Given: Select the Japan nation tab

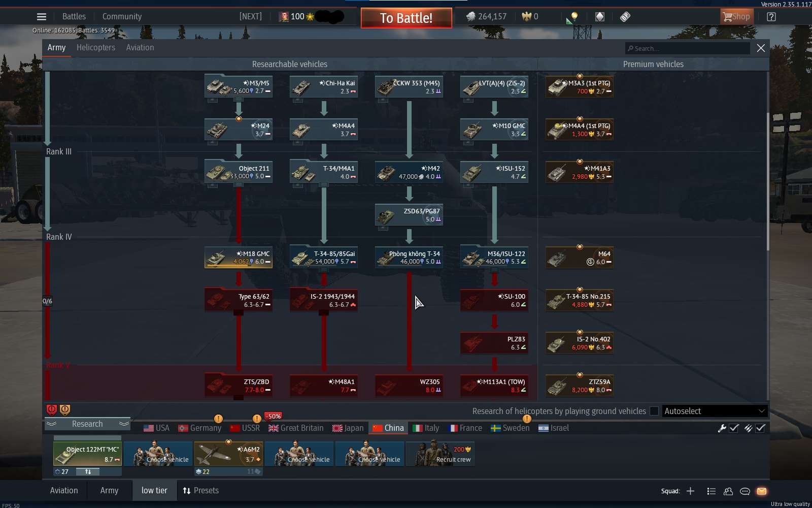Looking at the screenshot, I should (x=348, y=428).
